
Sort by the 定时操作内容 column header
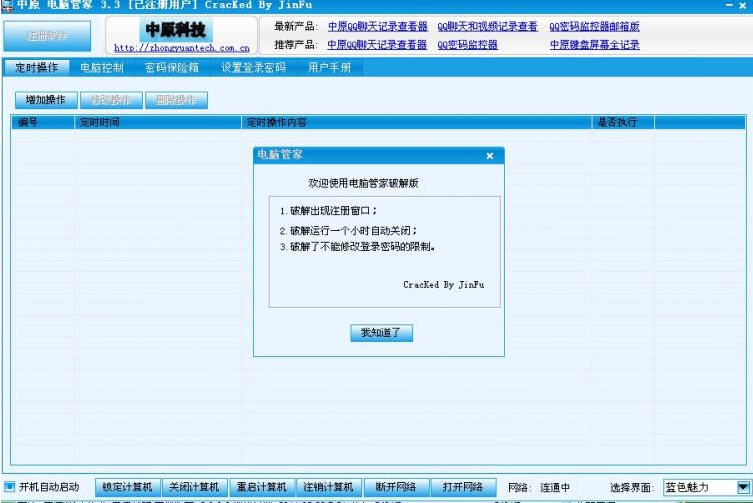(x=416, y=123)
